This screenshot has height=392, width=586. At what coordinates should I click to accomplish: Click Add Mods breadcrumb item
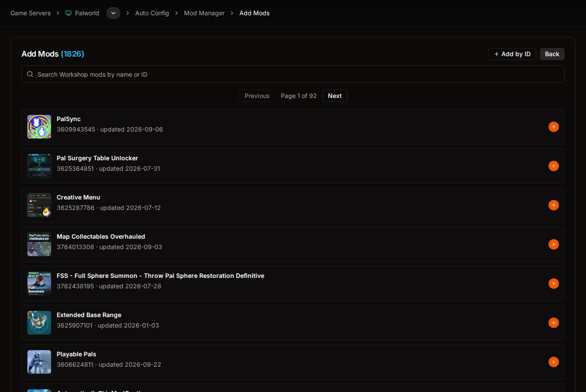(x=254, y=13)
